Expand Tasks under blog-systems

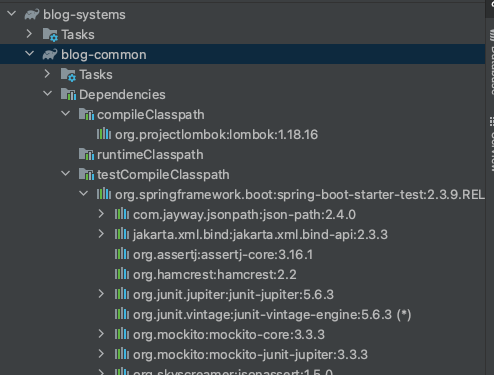pyautogui.click(x=29, y=34)
